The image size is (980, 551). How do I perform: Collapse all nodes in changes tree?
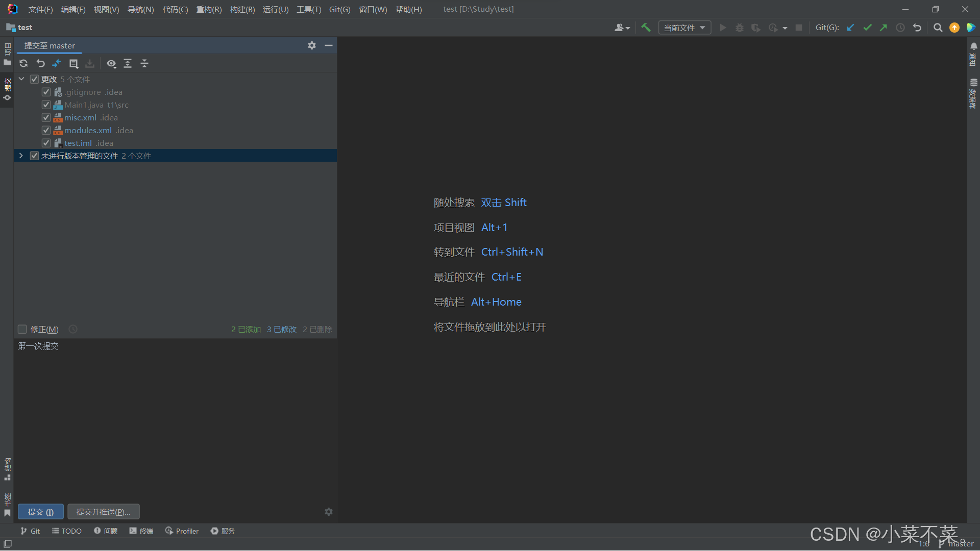(x=144, y=64)
